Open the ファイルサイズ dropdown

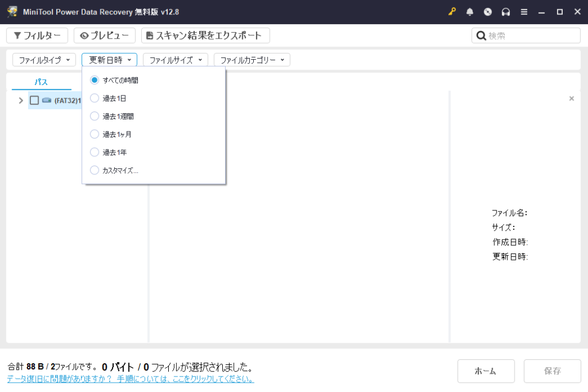click(175, 60)
